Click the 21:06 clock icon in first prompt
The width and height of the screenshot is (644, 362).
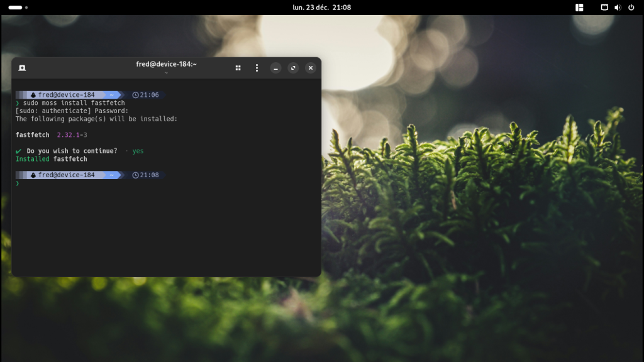(x=135, y=95)
